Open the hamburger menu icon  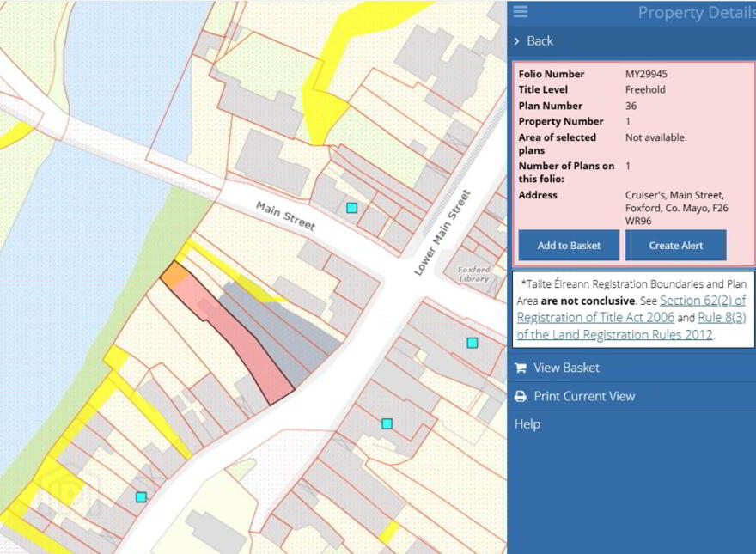coord(521,11)
